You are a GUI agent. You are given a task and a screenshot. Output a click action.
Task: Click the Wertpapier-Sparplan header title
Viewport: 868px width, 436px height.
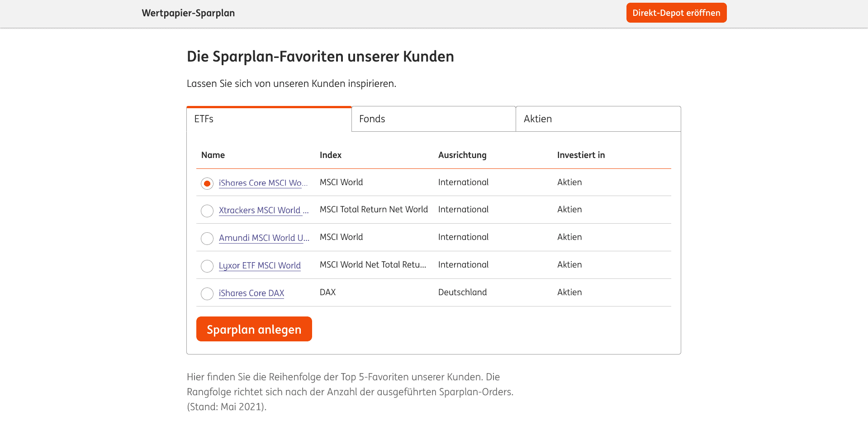(x=188, y=13)
